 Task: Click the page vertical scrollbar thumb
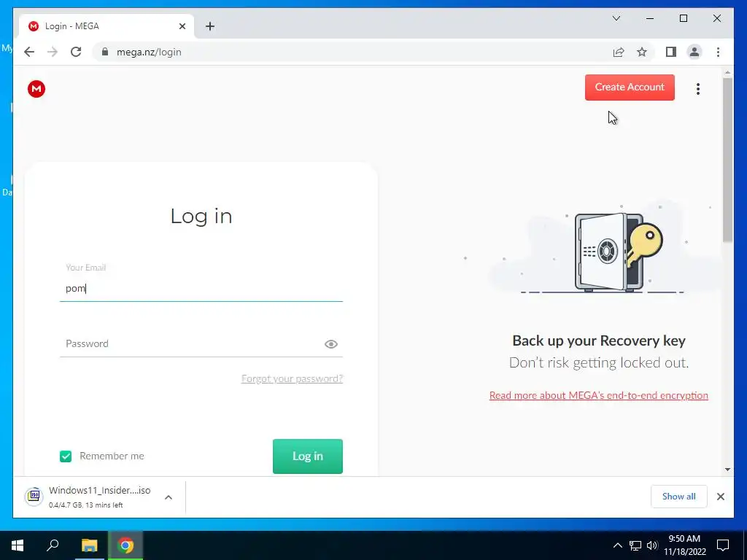[727, 160]
